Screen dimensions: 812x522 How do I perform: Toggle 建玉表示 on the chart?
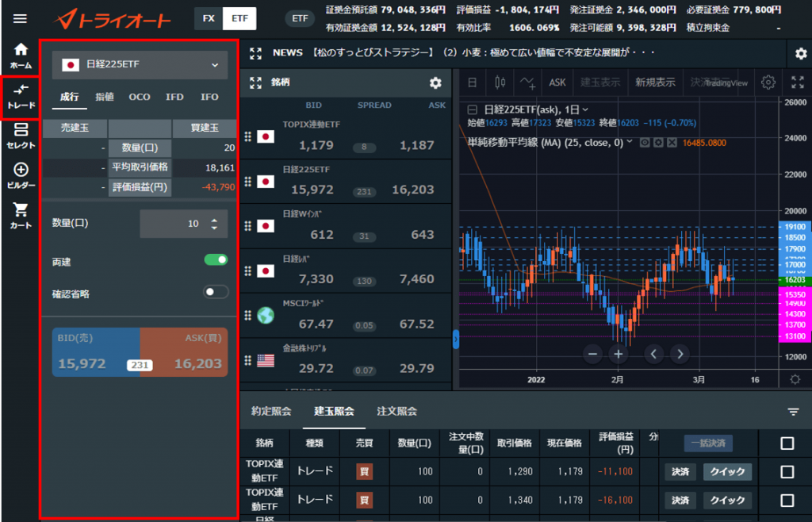click(600, 83)
